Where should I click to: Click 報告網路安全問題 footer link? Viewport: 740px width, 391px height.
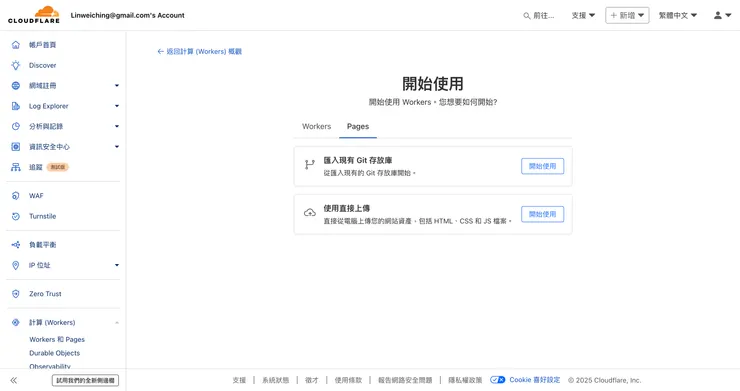405,380
